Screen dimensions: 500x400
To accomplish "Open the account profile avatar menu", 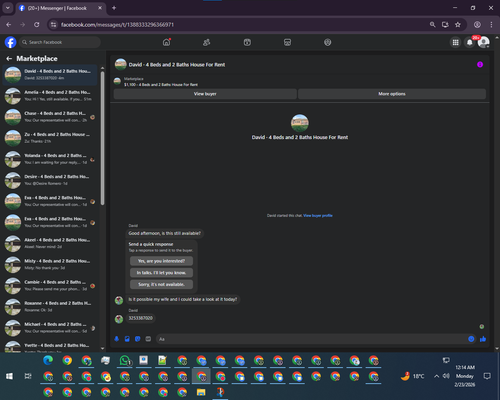I will click(x=484, y=42).
